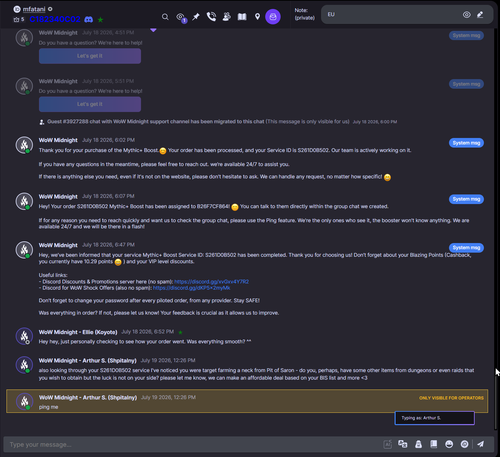The image size is (500, 457).
Task: Click the ONLY VISIBLE FOR OPERATORS label
Action: coord(451,398)
